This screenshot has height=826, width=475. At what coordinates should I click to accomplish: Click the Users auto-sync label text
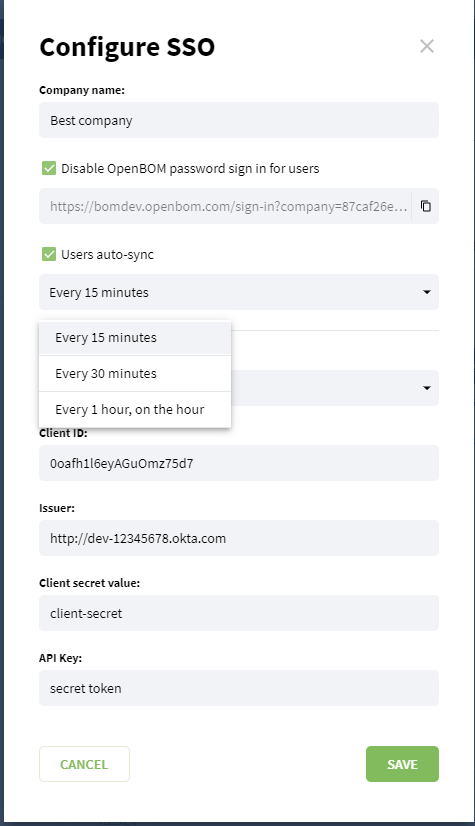(x=107, y=254)
